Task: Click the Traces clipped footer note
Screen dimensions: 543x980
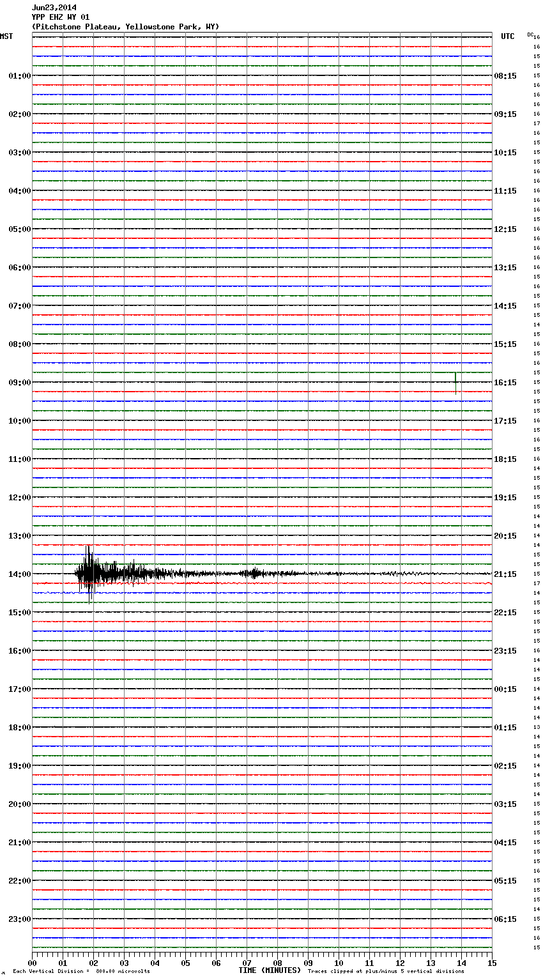Action: pyautogui.click(x=386, y=972)
